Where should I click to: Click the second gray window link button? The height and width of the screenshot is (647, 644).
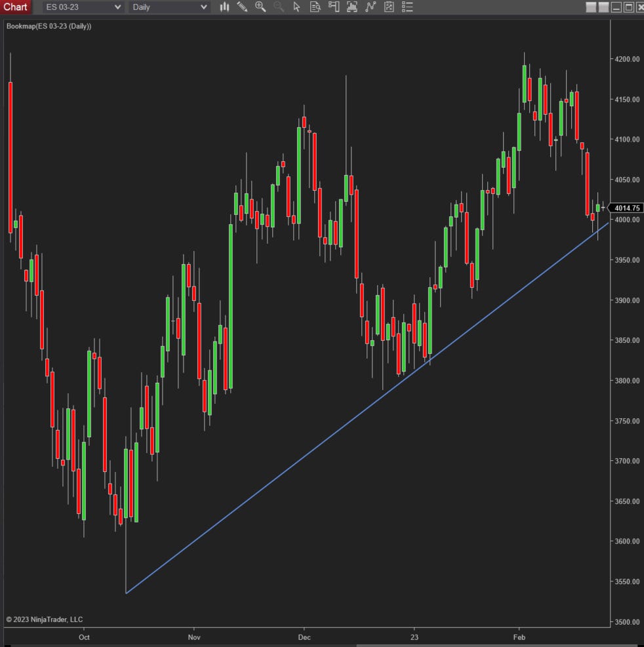[x=603, y=7]
